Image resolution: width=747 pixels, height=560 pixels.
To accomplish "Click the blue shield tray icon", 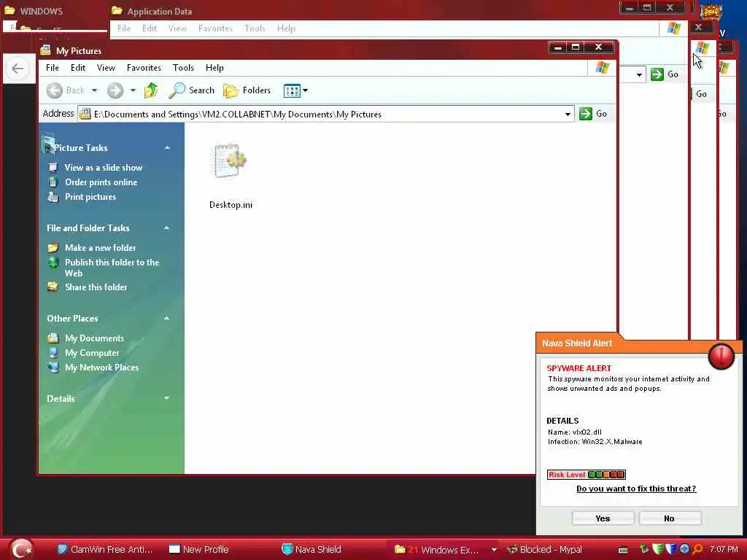I will [x=671, y=549].
